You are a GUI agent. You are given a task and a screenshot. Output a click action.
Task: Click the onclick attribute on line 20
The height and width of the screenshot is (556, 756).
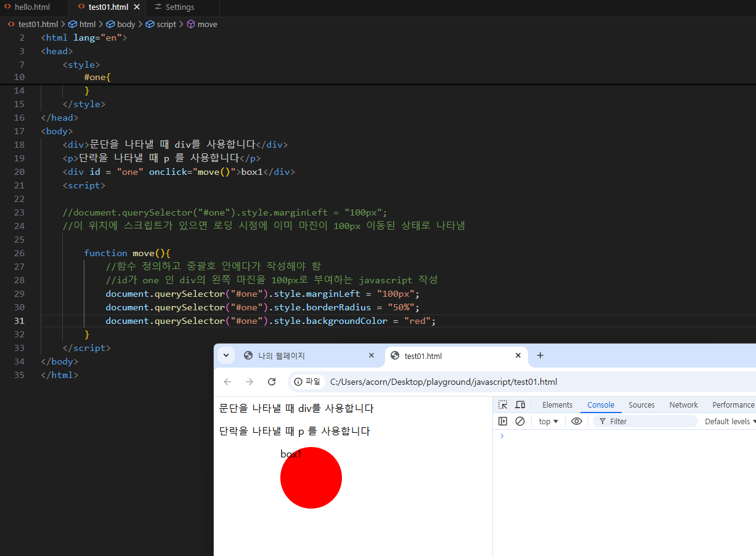pyautogui.click(x=168, y=172)
